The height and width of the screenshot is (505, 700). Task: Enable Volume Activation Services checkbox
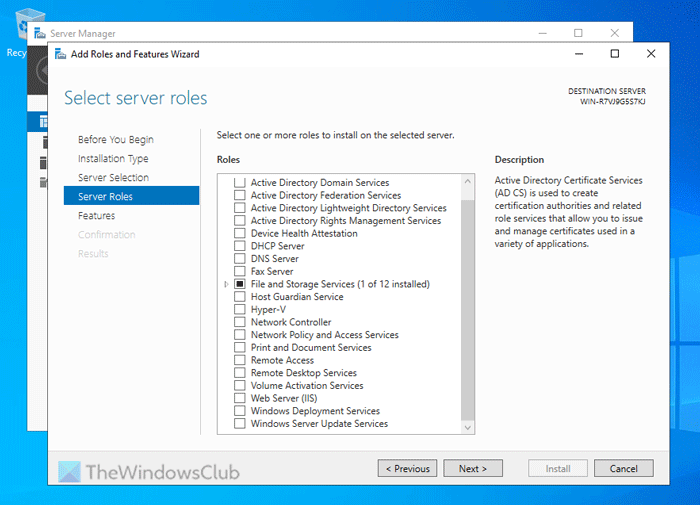pyautogui.click(x=240, y=385)
